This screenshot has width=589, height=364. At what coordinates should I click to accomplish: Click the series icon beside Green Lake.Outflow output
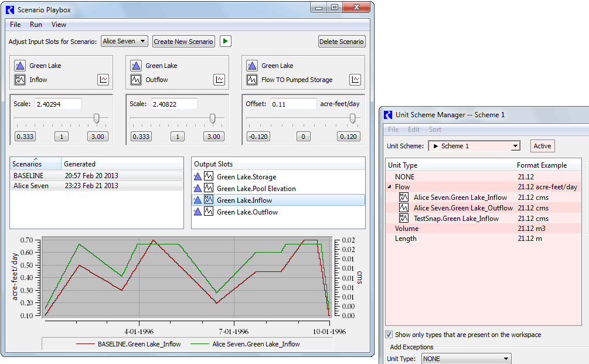(x=209, y=212)
